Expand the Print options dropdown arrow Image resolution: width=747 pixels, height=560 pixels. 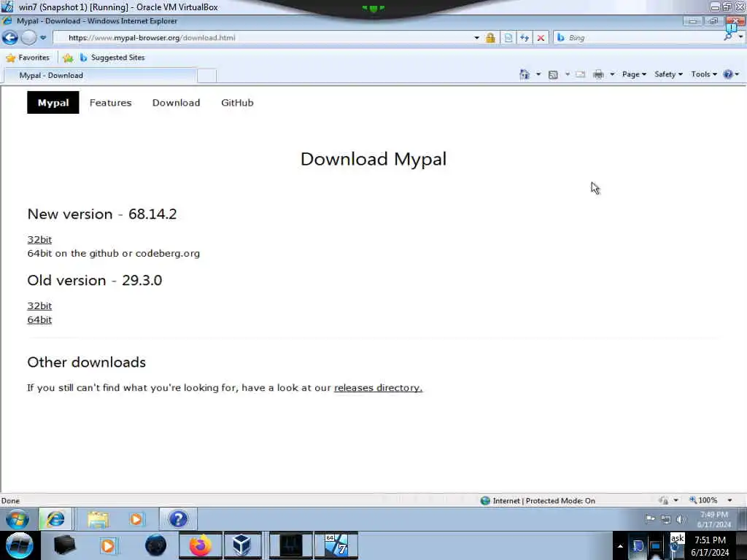point(612,74)
